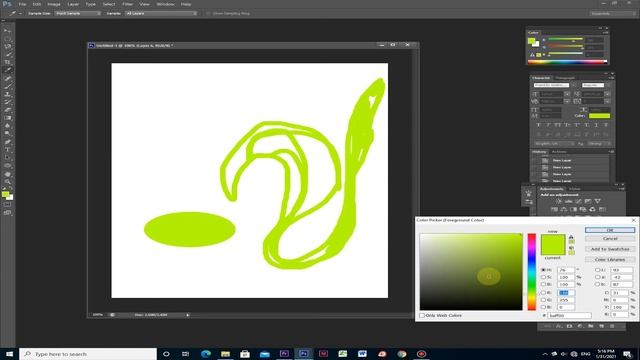Open the anti-aliasing dropdown in Character panel
This screenshot has width=640, height=360.
[x=598, y=144]
